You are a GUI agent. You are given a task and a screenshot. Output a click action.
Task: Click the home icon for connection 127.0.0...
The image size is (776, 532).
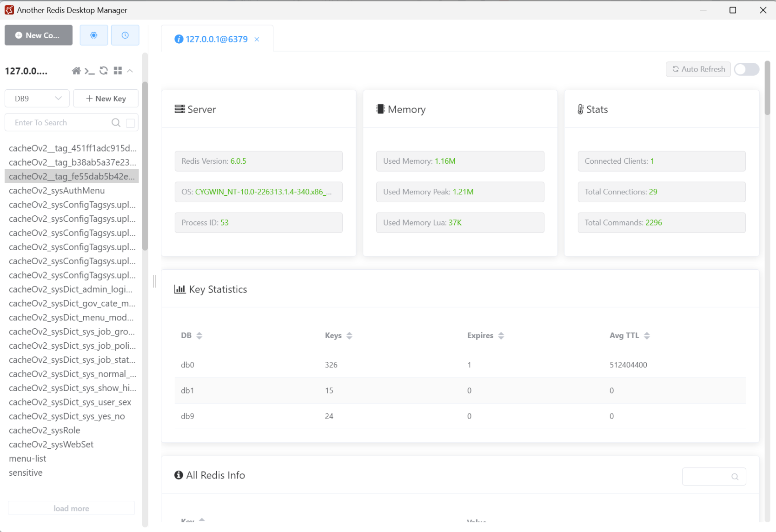click(x=76, y=71)
